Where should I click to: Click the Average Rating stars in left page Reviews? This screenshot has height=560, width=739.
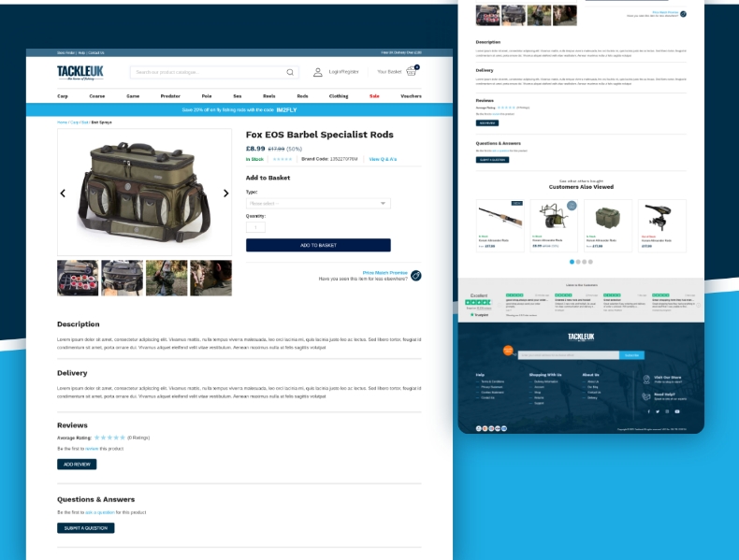[x=109, y=438]
